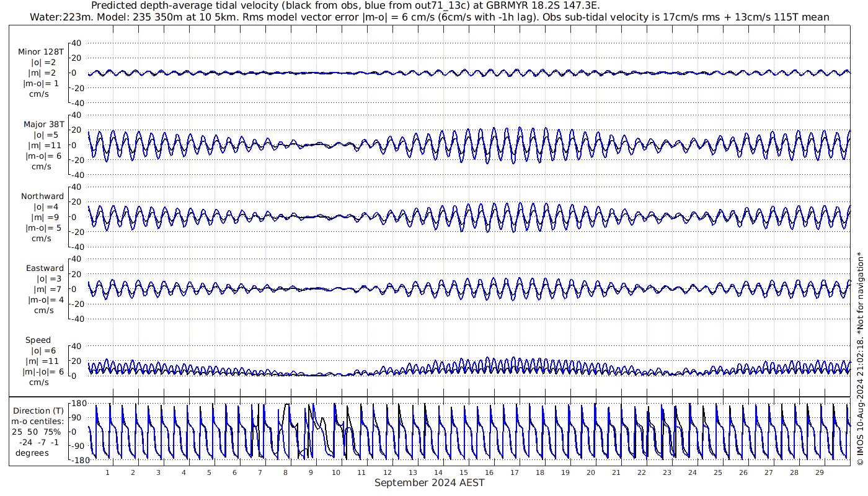Click the 'Northward' panel label
The image size is (868, 496).
click(43, 196)
